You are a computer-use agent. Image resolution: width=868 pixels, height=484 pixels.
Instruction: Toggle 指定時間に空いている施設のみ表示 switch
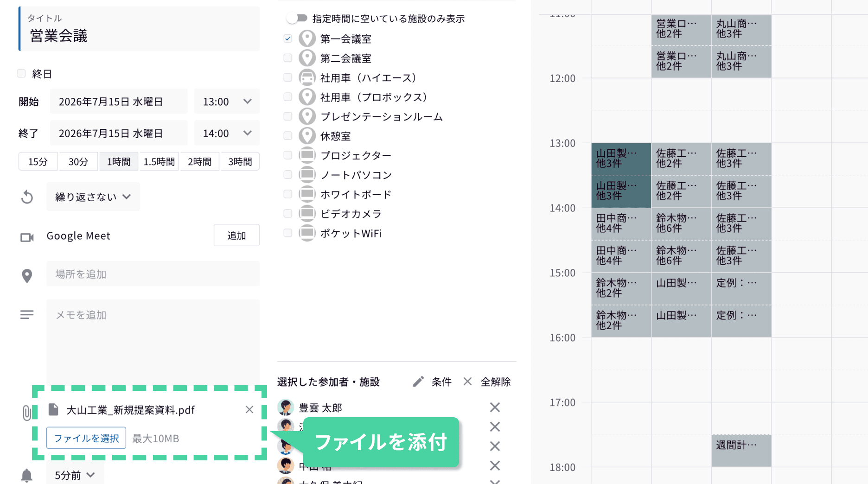[297, 18]
